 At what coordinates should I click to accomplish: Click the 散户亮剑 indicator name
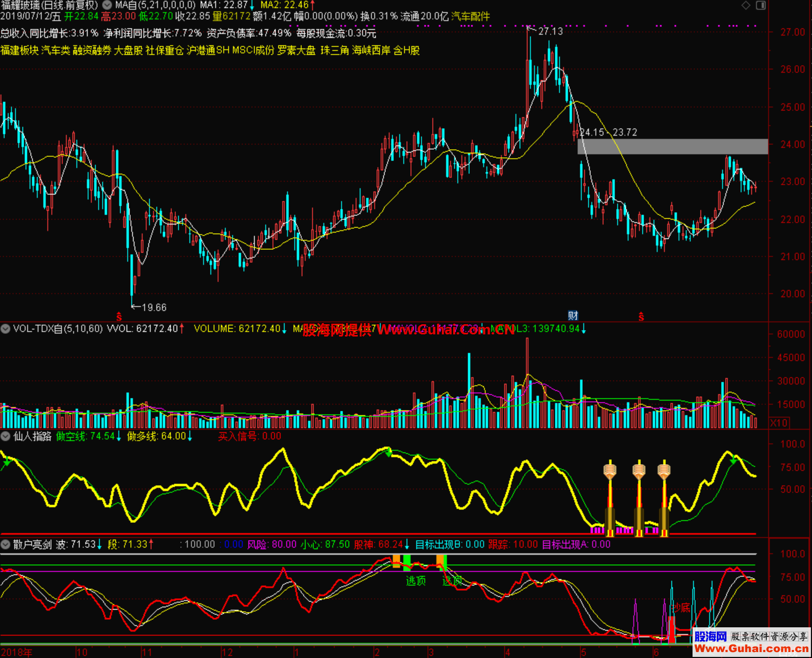coord(32,544)
